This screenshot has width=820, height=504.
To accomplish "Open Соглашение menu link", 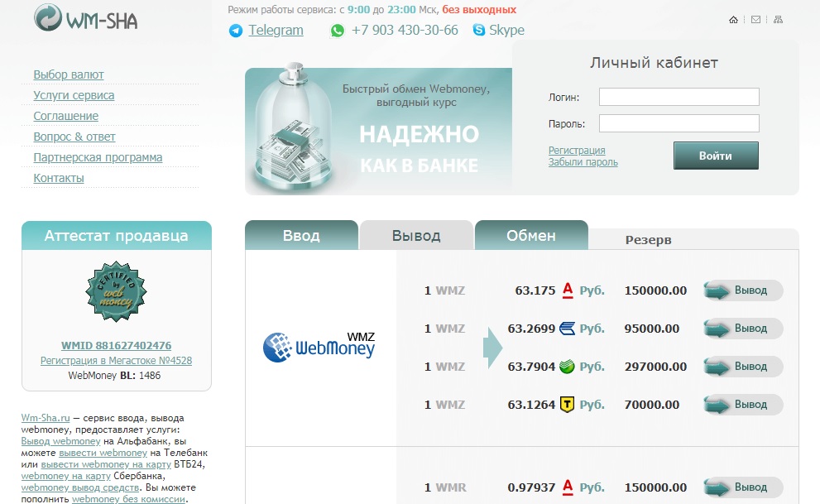I will coord(66,116).
